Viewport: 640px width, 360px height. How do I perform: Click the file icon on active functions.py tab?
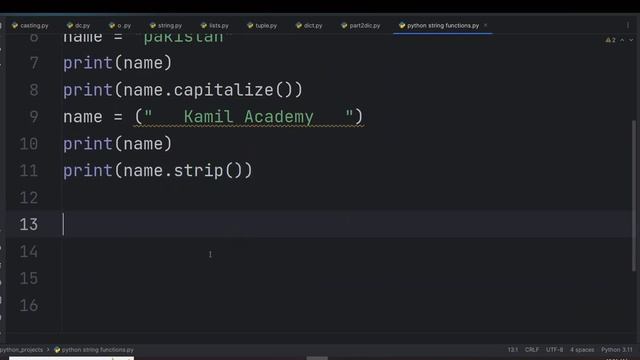[x=402, y=25]
